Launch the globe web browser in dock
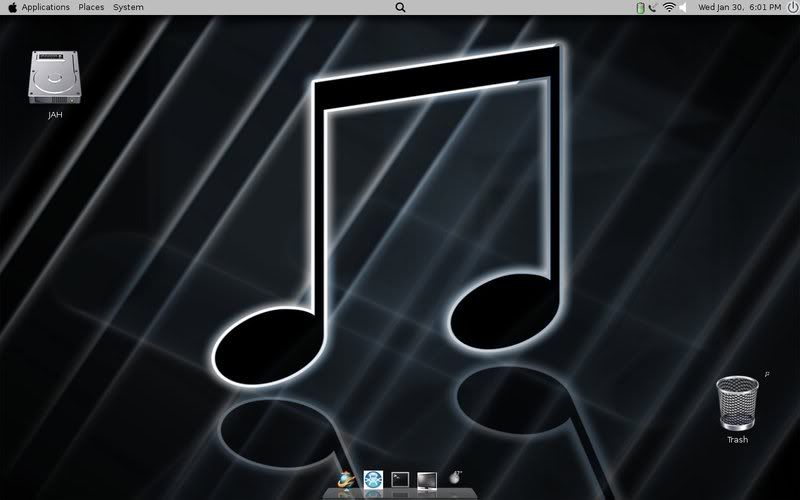Image resolution: width=800 pixels, height=500 pixels. click(x=346, y=480)
